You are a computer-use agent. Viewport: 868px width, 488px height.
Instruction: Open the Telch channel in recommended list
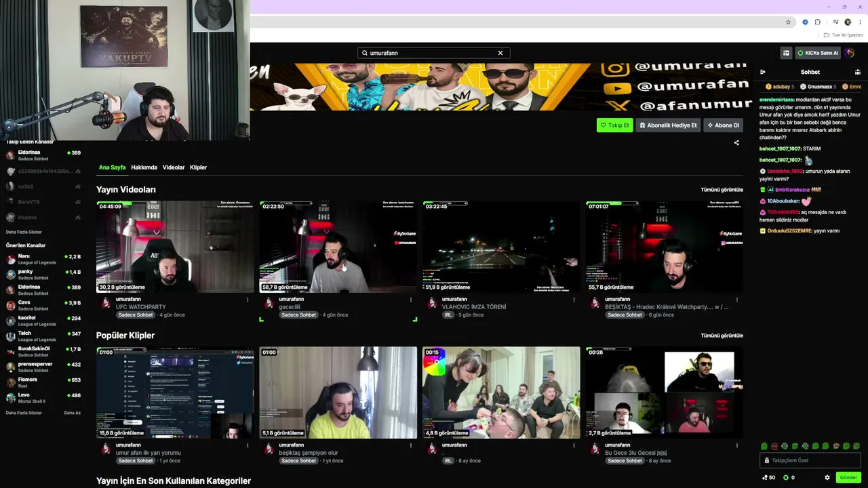click(x=43, y=336)
